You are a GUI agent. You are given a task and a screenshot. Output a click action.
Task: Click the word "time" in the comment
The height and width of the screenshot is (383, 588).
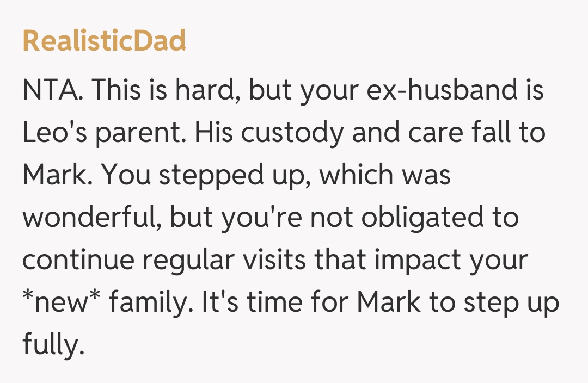click(x=273, y=302)
